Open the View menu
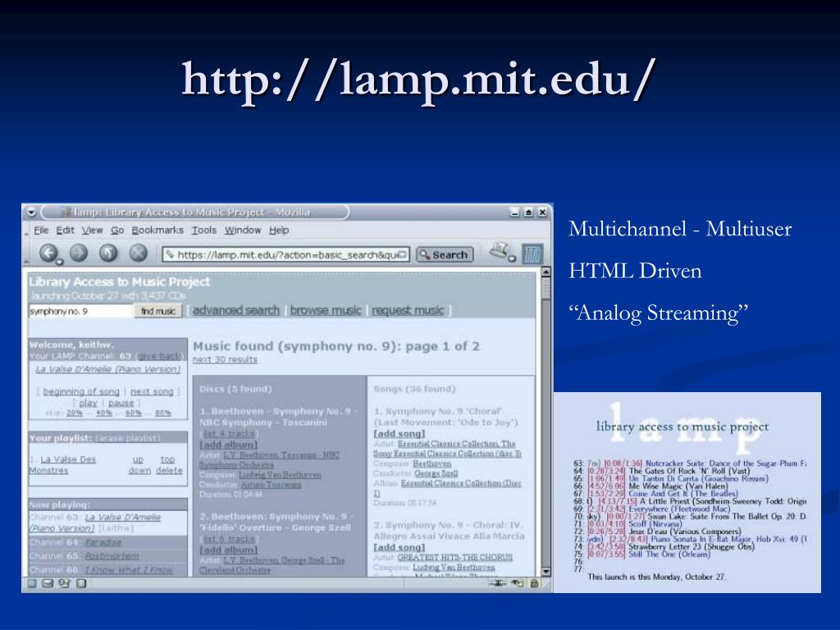The width and height of the screenshot is (840, 630). click(92, 231)
